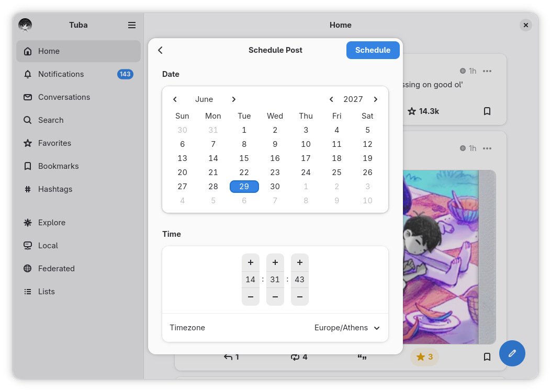Viewport: 551px width, 392px height.
Task: Go to previous month before June
Action: tap(175, 99)
